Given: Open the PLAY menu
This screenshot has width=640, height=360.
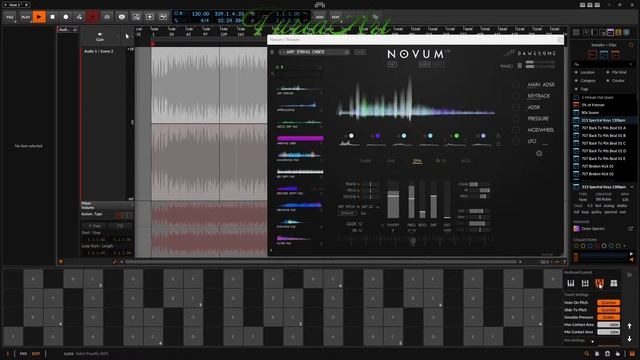Looking at the screenshot, I should (x=25, y=17).
